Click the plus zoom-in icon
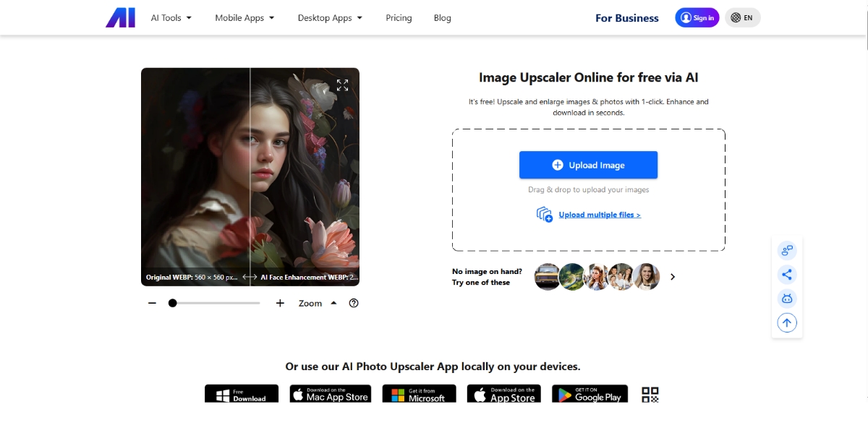Screen dimensions: 868x441 point(280,303)
